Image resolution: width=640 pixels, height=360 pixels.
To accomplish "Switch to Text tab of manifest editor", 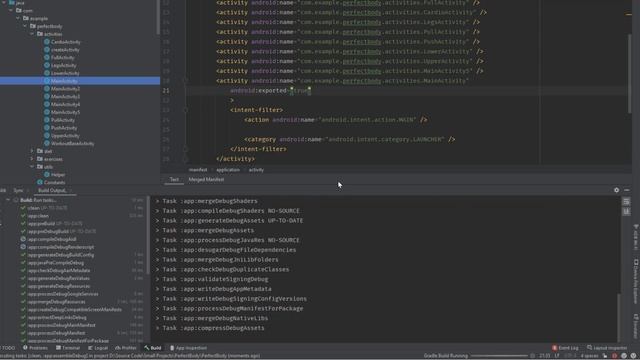I will (x=174, y=180).
